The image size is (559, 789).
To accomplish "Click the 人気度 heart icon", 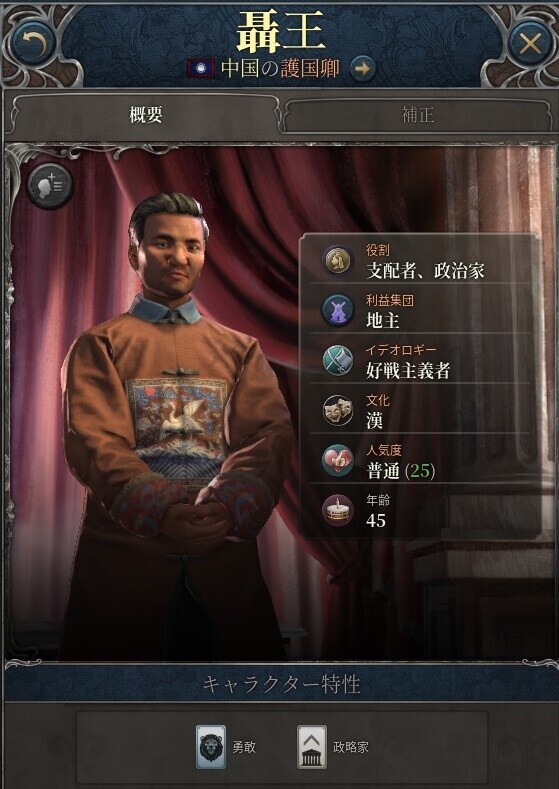I will pos(338,460).
